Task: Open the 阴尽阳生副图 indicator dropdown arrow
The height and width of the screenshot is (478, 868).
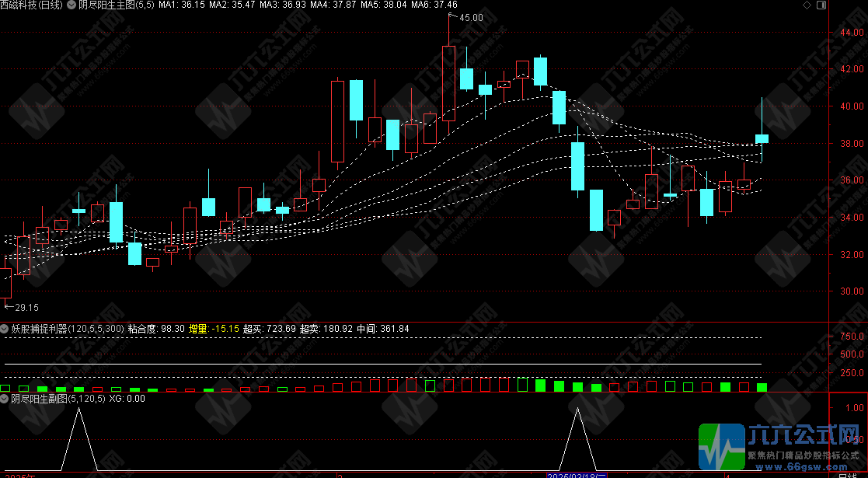Action: pos(5,399)
